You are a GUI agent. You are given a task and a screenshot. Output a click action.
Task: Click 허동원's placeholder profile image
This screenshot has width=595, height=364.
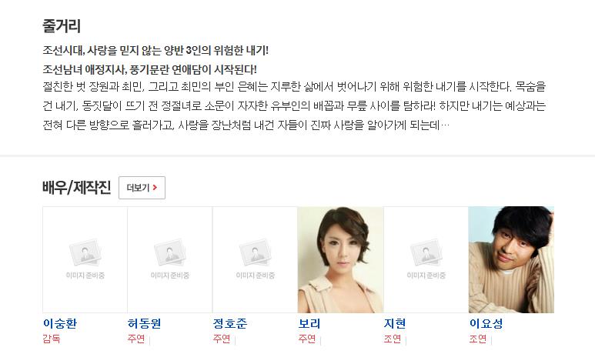(x=170, y=259)
